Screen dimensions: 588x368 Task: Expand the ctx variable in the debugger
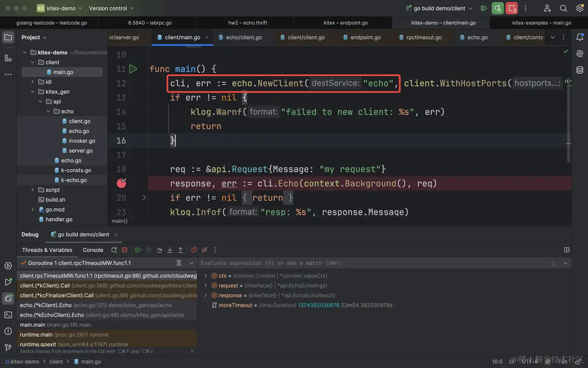pos(206,276)
